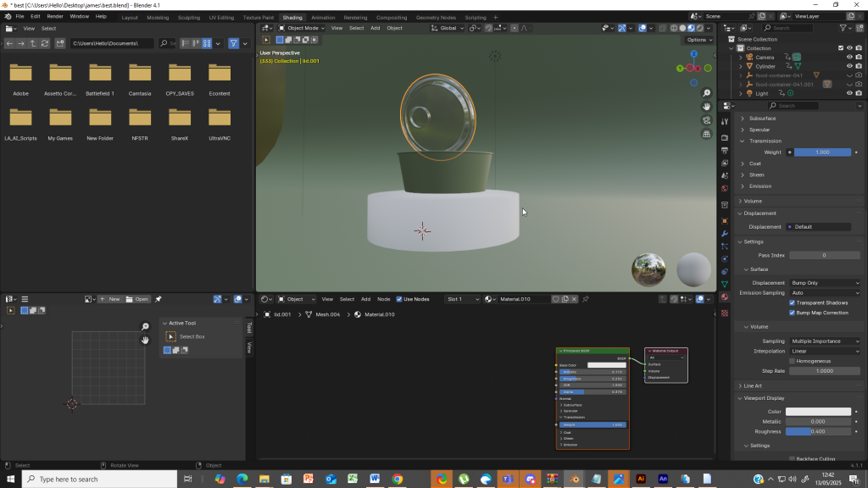
Task: Open the Object Mode dropdown
Action: click(x=302, y=28)
